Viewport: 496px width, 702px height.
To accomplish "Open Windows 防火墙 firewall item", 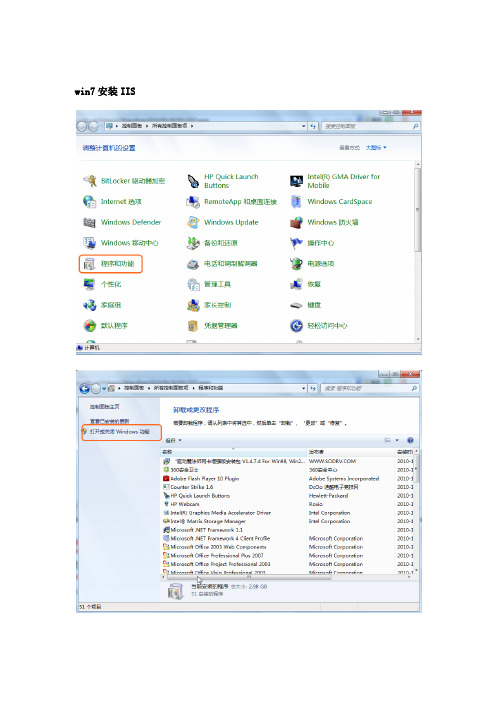I will click(324, 222).
